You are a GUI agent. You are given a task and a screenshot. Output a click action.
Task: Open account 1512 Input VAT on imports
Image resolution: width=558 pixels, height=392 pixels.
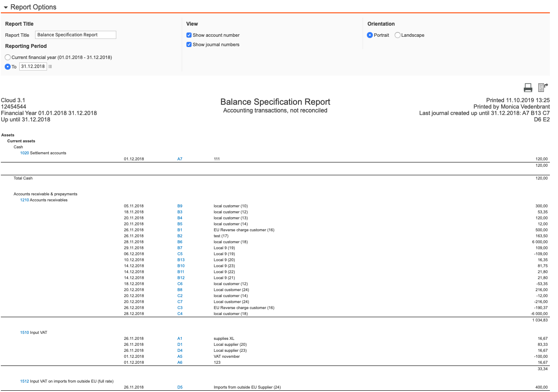pos(24,381)
